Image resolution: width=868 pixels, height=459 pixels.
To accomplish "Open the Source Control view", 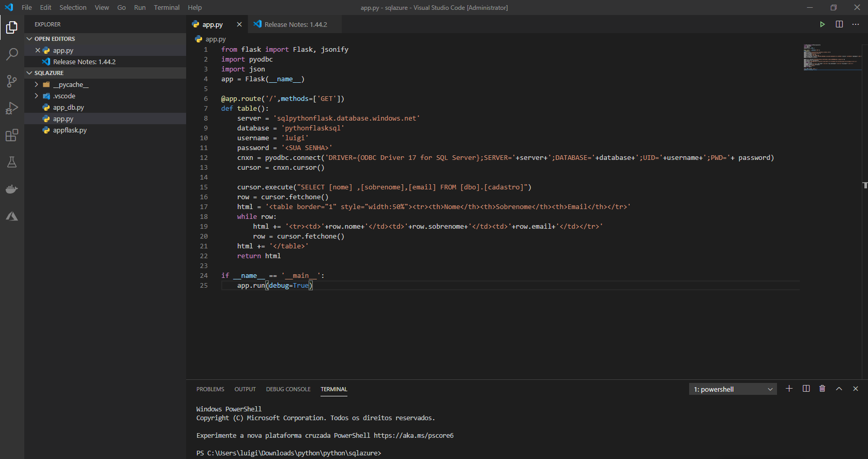I will pos(12,81).
